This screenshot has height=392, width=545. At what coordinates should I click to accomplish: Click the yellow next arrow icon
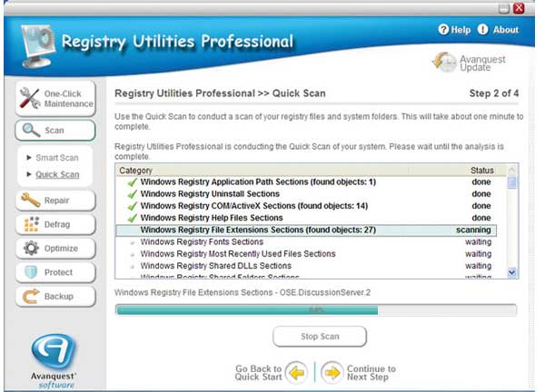332,373
